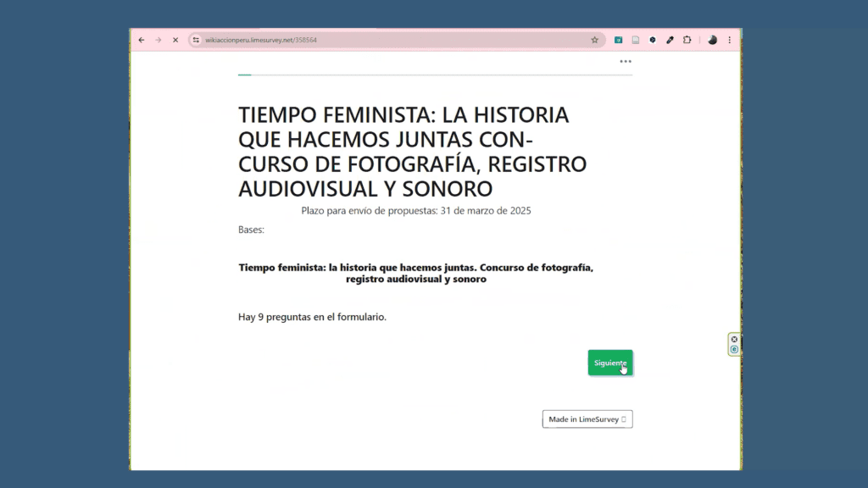Activate the eyedropper color picker extension
868x488 pixels.
(670, 40)
